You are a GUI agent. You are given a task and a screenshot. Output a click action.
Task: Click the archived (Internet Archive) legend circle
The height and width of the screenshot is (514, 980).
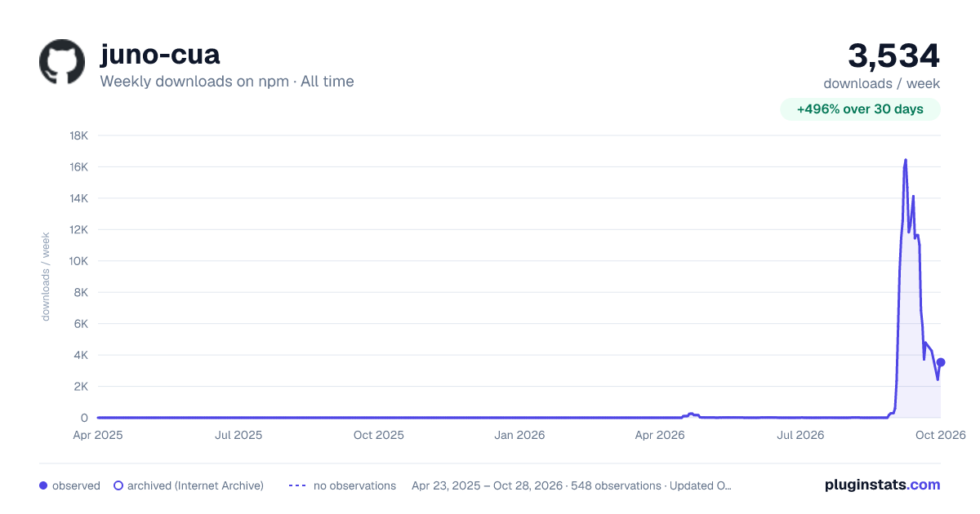(x=118, y=485)
